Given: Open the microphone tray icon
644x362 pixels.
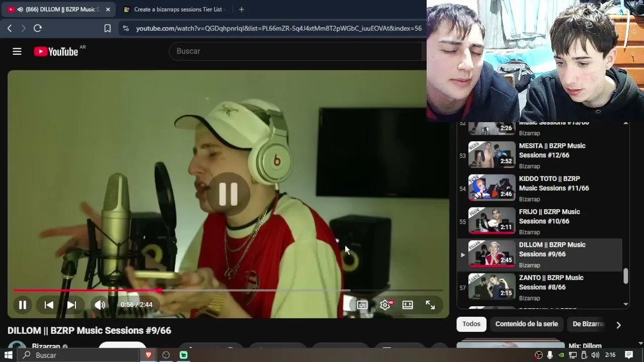Looking at the screenshot, I should [x=550, y=355].
